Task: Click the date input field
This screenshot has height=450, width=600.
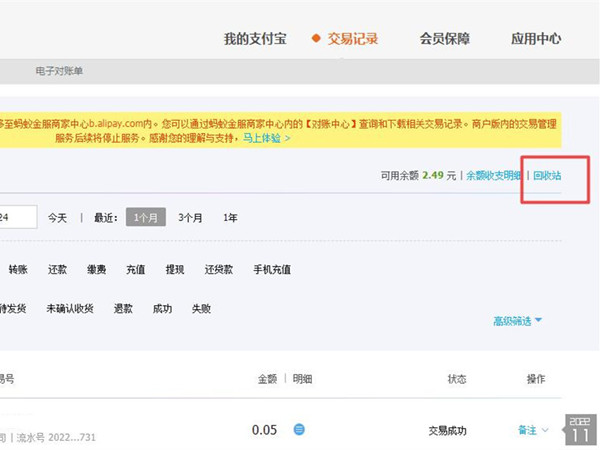Action: (x=18, y=217)
